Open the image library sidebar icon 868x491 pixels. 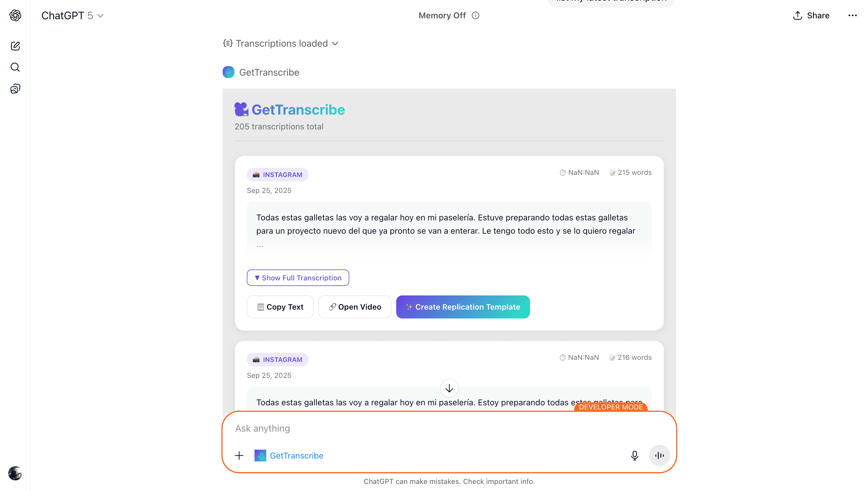pos(15,89)
